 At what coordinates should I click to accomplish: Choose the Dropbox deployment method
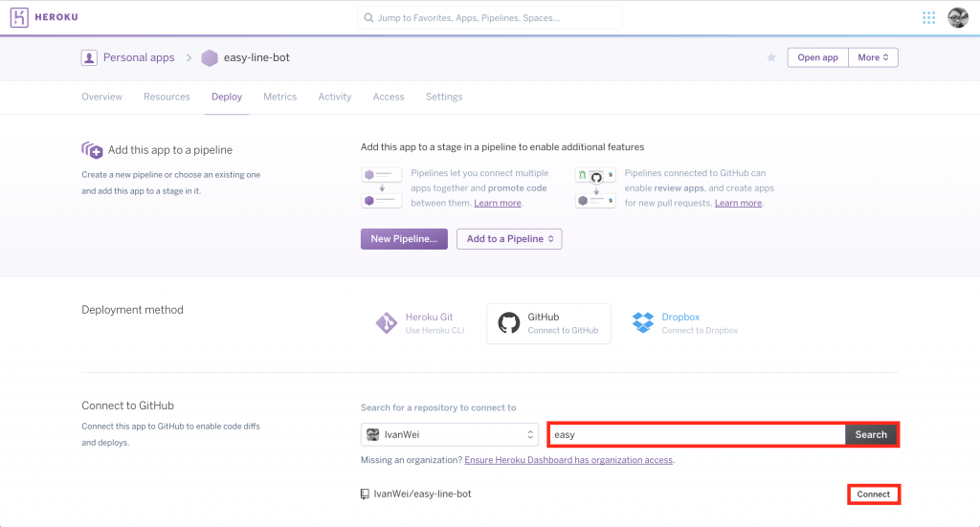coord(685,323)
